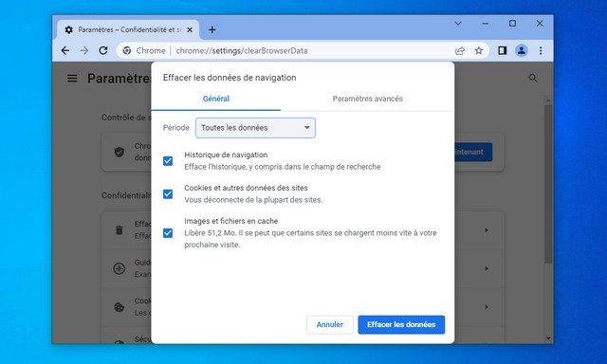Click Effacer les données button
Viewport: 607px width, 364px height.
click(x=401, y=325)
